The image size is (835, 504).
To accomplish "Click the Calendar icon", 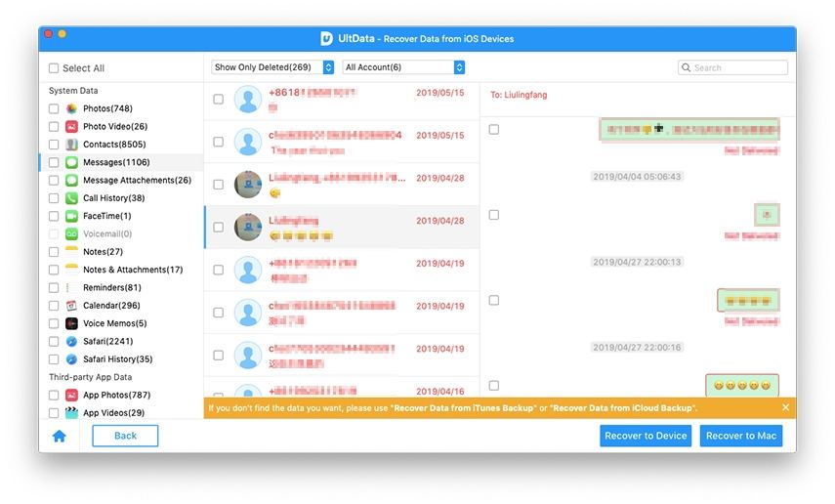I will 71,306.
